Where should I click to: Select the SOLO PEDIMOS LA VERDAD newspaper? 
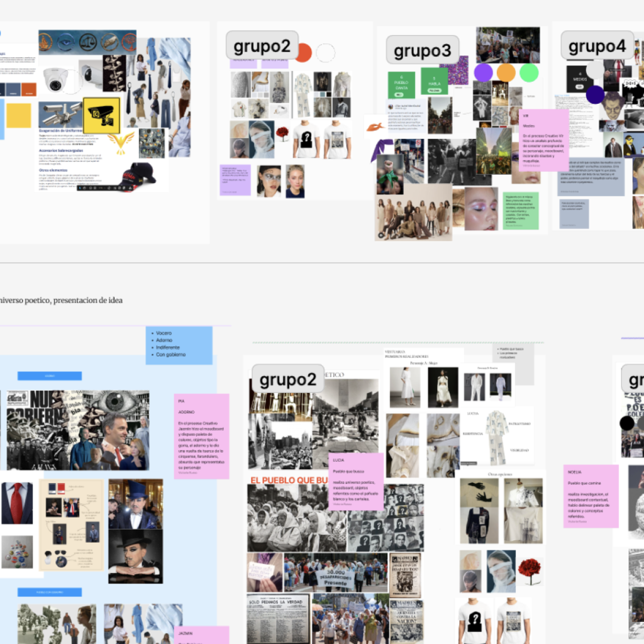coord(278,619)
